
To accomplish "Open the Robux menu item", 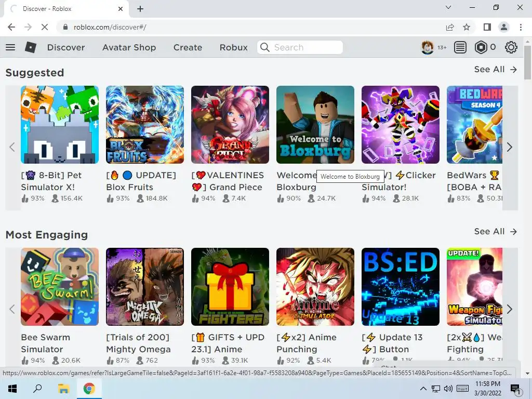I will coord(233,47).
